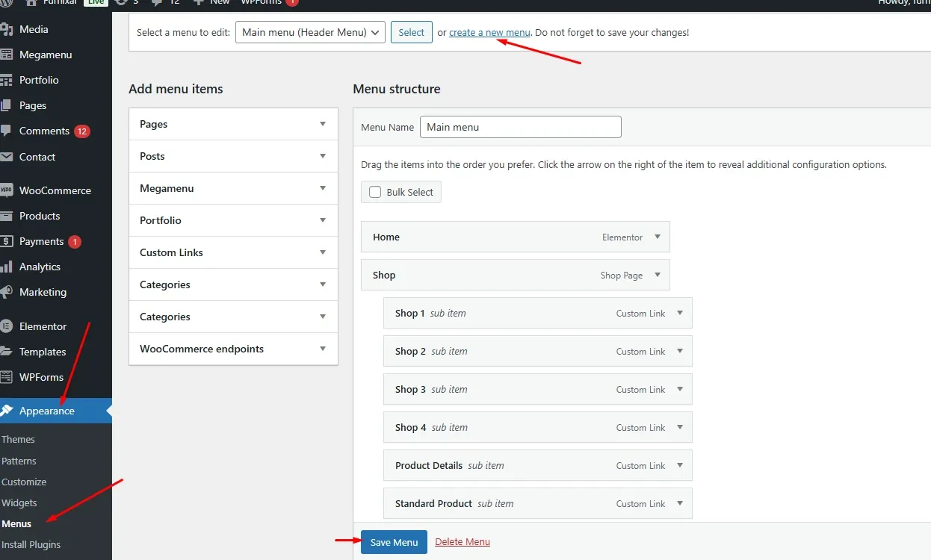Open Customize under Appearance
931x560 pixels.
click(x=24, y=482)
